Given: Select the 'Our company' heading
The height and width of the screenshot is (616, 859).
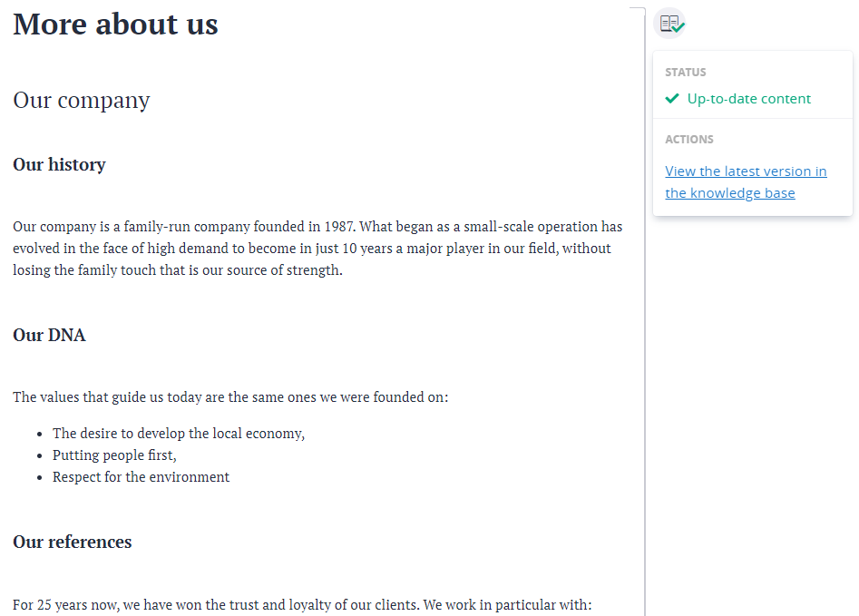Looking at the screenshot, I should pyautogui.click(x=82, y=100).
